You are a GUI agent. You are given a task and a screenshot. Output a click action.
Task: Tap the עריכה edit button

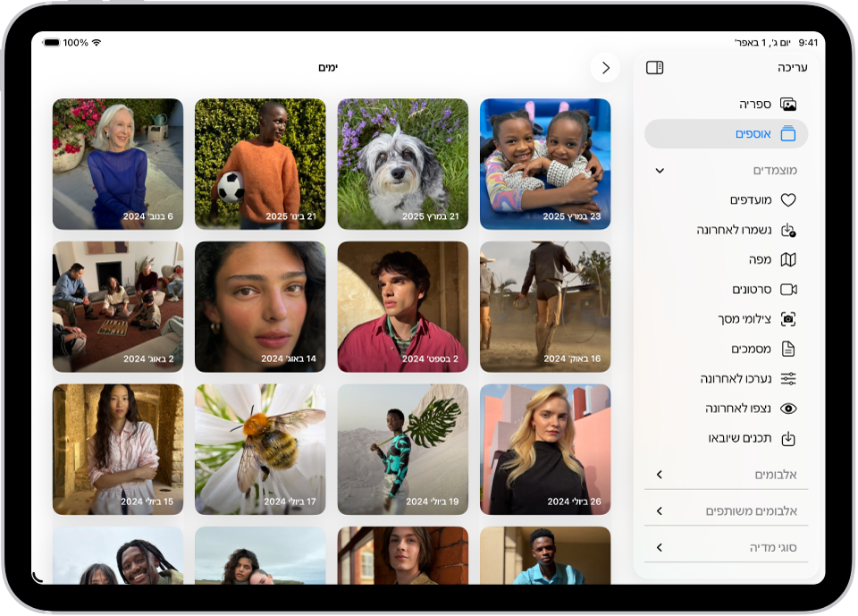coord(792,68)
